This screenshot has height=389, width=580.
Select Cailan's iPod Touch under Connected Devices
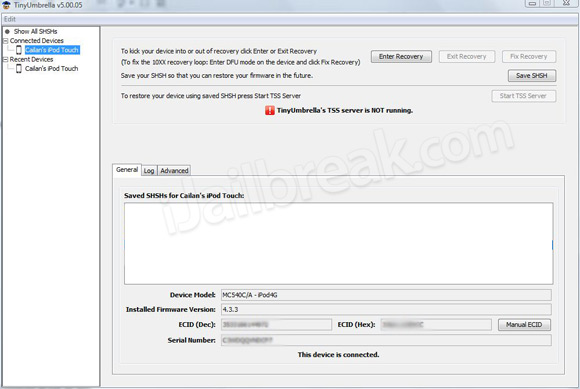pyautogui.click(x=52, y=50)
